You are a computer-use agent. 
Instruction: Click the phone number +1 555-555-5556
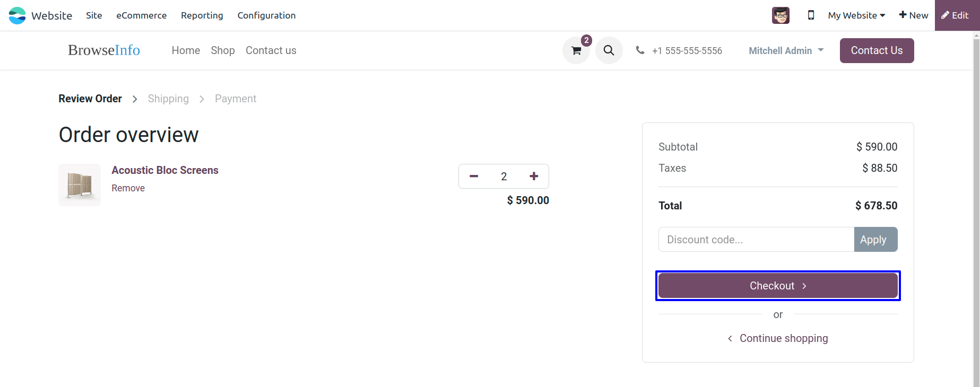[x=687, y=51]
